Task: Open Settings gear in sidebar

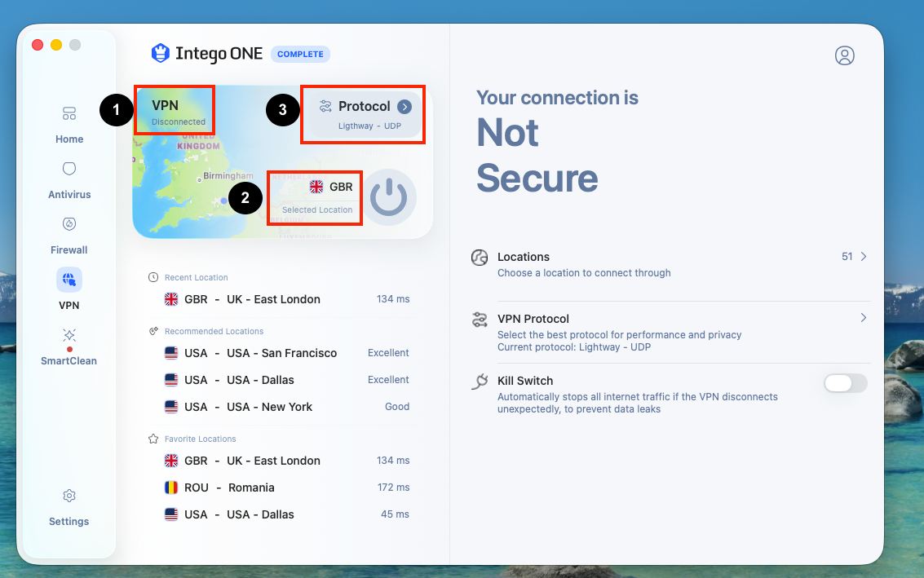Action: click(69, 507)
